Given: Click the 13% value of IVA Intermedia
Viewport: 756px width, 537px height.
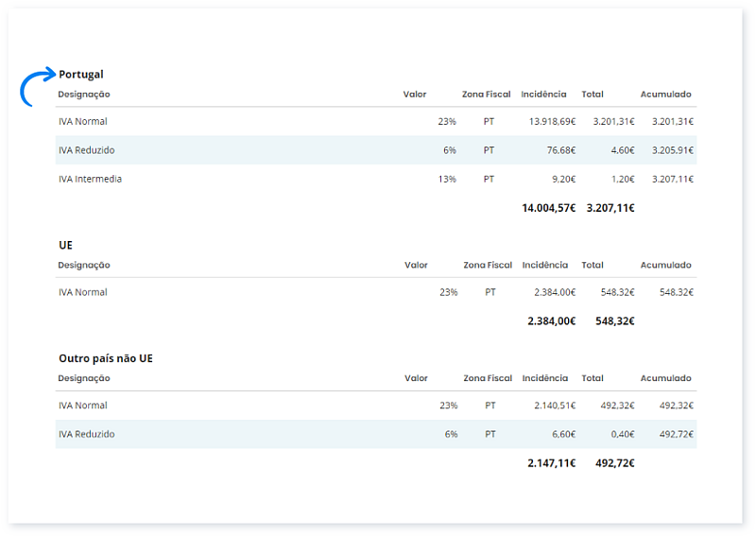Looking at the screenshot, I should (x=447, y=179).
